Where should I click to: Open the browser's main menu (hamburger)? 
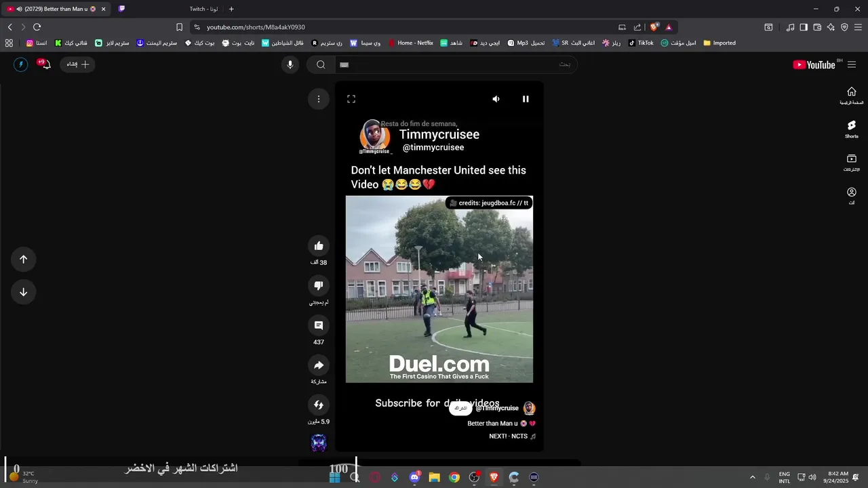(x=858, y=27)
